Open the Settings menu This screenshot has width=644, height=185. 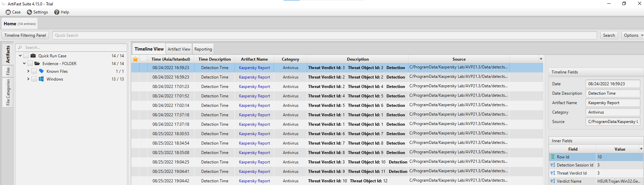[37, 12]
